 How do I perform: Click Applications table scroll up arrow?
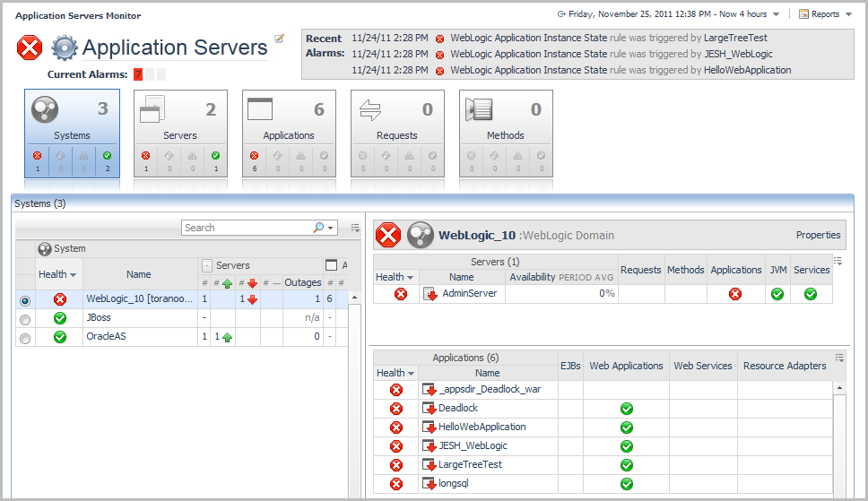tap(839, 388)
